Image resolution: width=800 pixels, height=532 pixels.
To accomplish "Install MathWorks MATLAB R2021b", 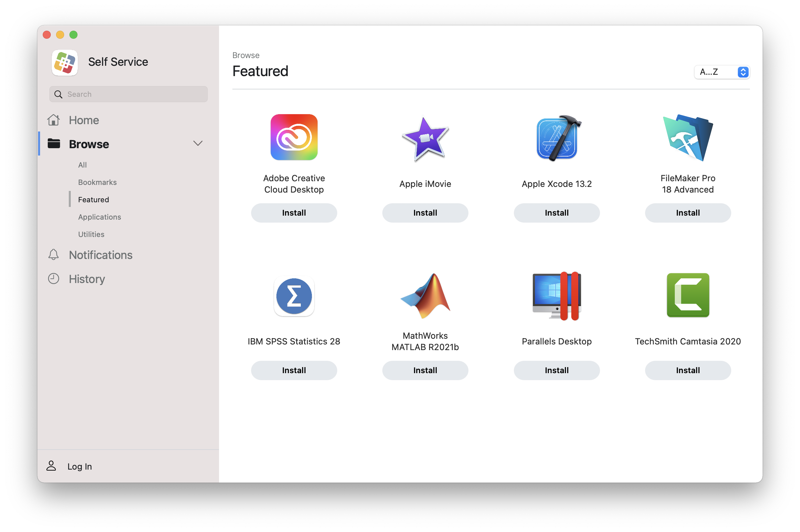I will 425,370.
